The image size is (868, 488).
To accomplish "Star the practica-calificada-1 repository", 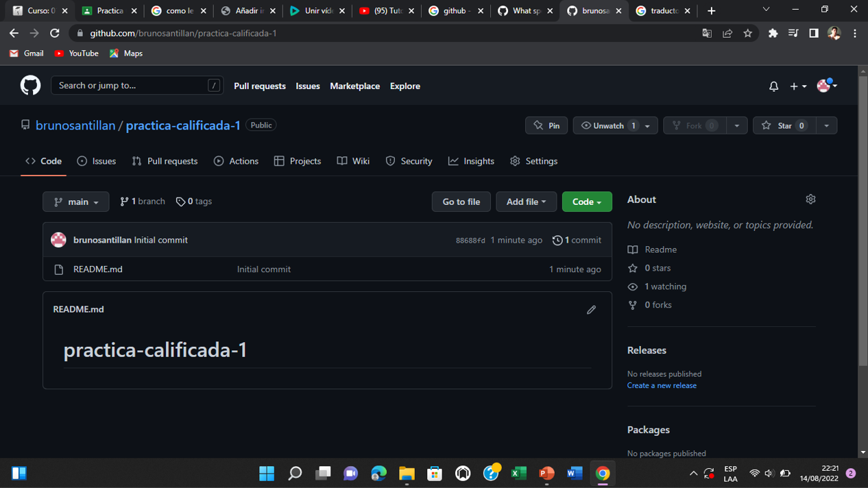I will click(x=783, y=125).
